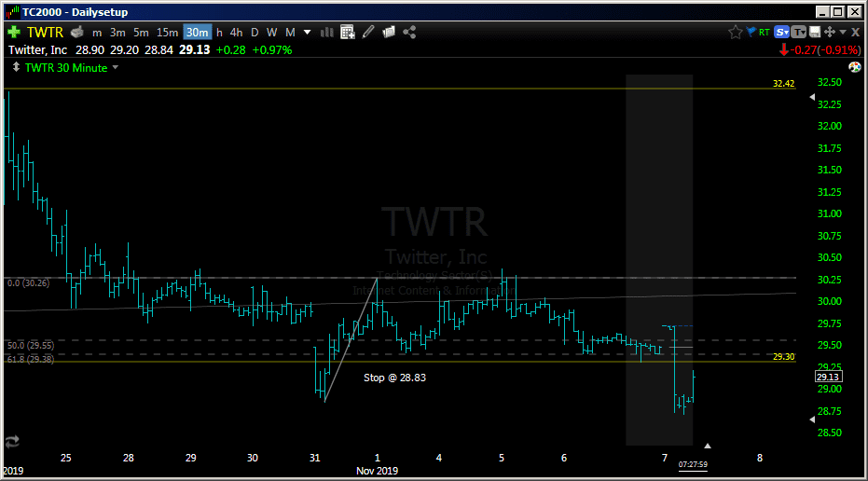The height and width of the screenshot is (481, 868).
Task: Click the date label 31 on time axis
Action: pos(314,458)
